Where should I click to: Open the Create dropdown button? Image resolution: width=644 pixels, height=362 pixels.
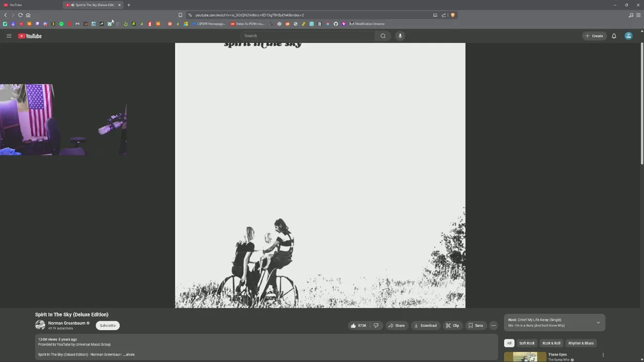(594, 36)
